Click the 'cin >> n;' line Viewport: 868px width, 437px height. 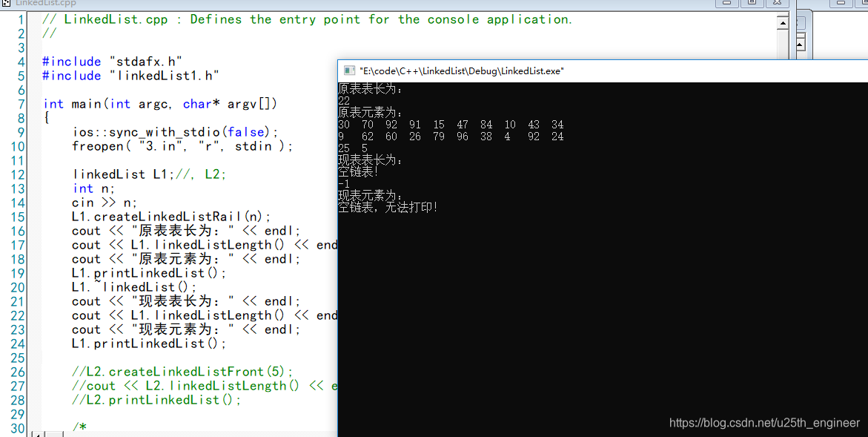[105, 202]
